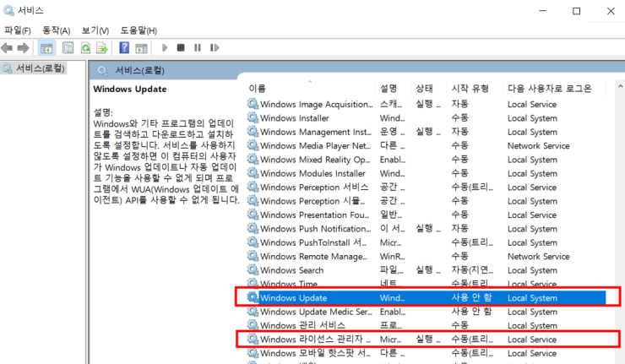Click the Forward arrow toolbar icon
625x364 pixels.
coord(23,48)
